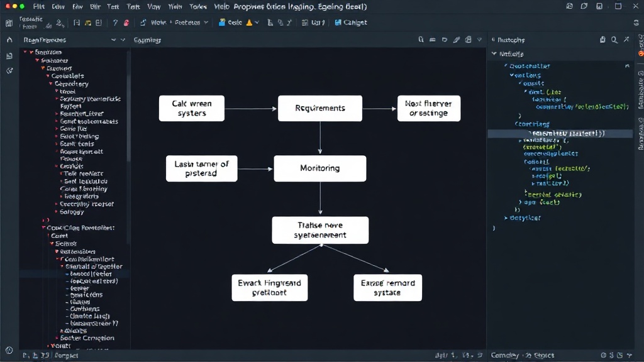Open the triangle dropdown in diagram header toolbar
644x362 pixels.
click(x=479, y=40)
